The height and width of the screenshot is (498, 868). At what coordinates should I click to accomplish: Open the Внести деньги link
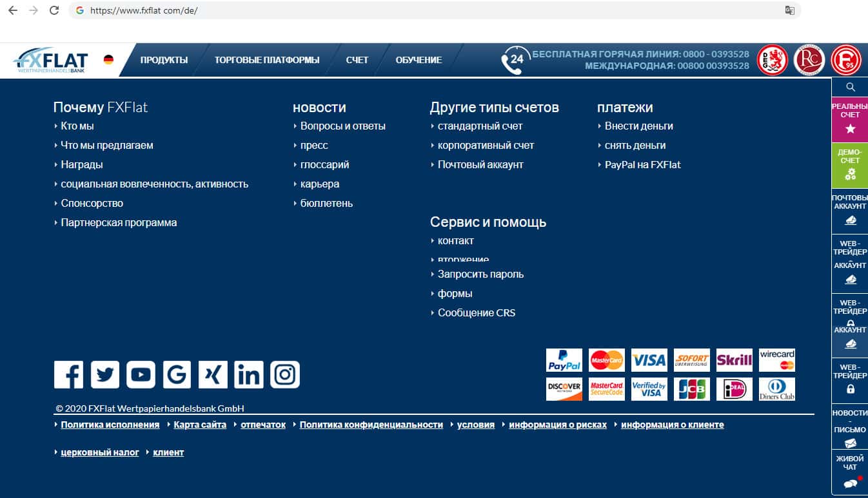[x=639, y=126]
